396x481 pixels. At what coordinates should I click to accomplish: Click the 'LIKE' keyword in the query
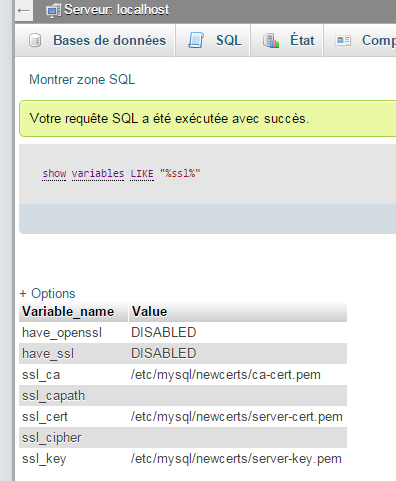142,174
